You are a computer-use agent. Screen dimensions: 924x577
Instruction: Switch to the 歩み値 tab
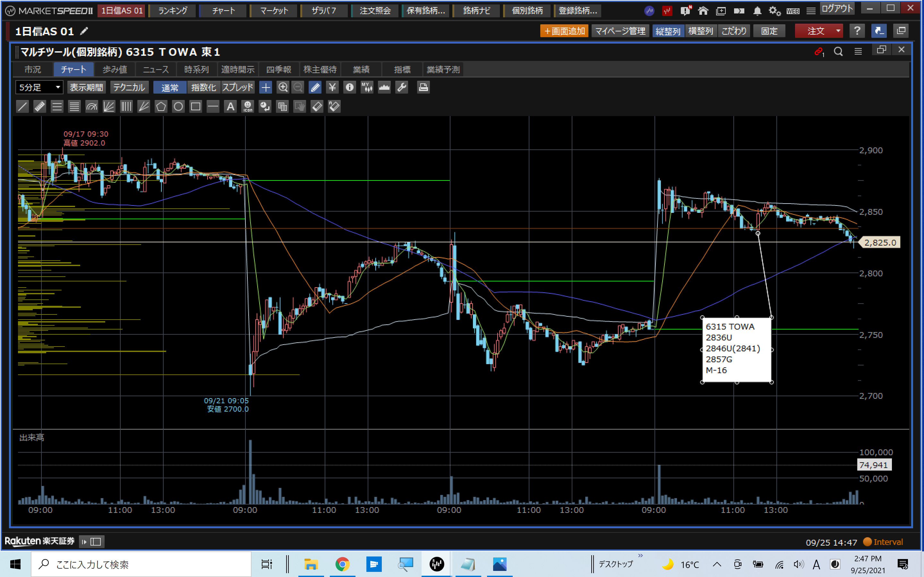coord(115,70)
